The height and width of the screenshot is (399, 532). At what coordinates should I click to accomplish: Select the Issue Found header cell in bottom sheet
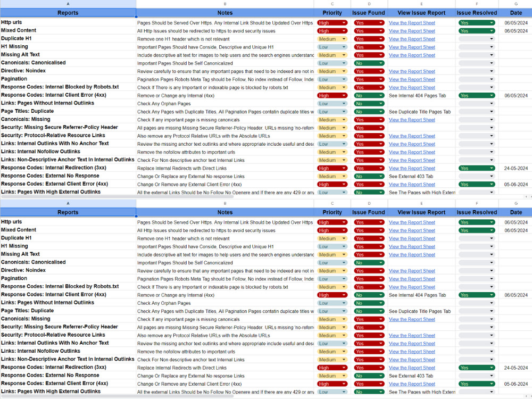click(369, 212)
